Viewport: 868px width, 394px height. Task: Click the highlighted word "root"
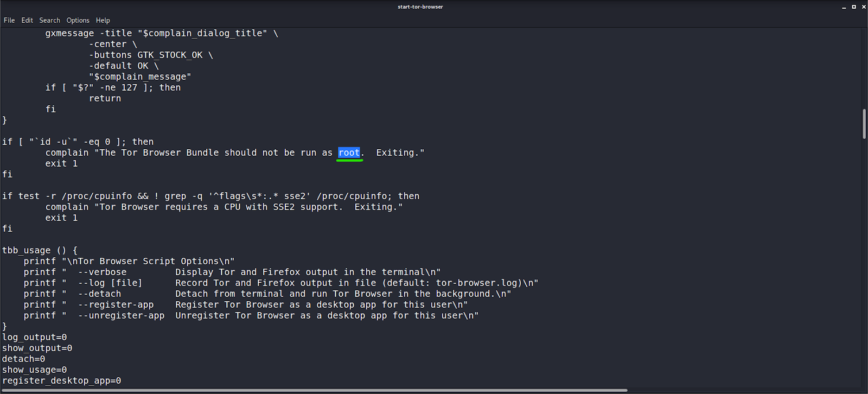pos(349,152)
